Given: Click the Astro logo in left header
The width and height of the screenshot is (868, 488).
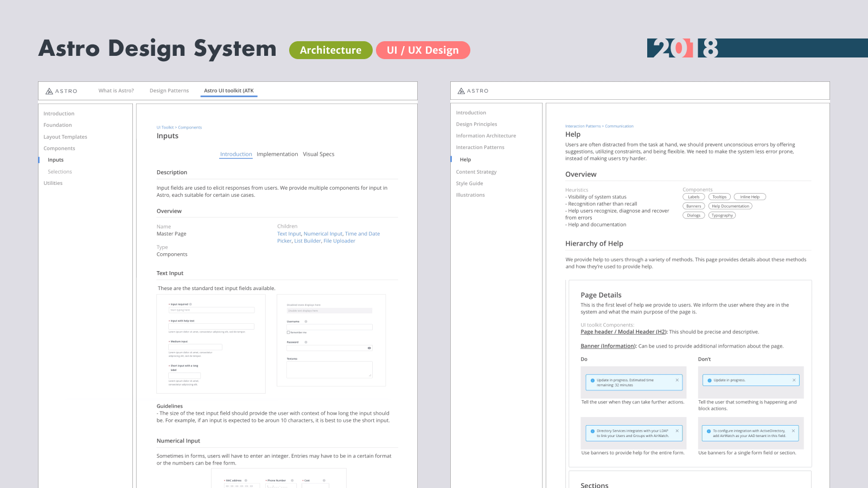Looking at the screenshot, I should tap(61, 91).
